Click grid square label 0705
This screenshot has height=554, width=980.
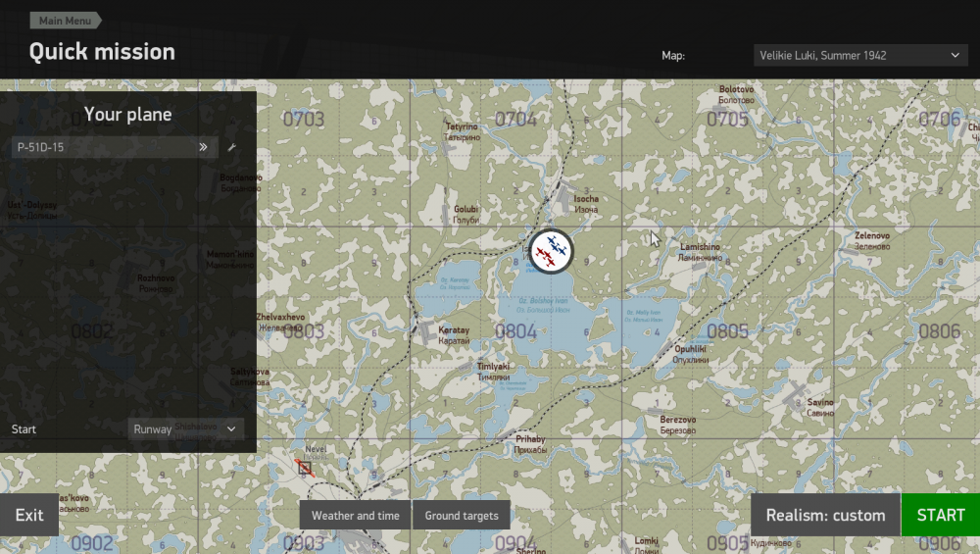tap(727, 119)
